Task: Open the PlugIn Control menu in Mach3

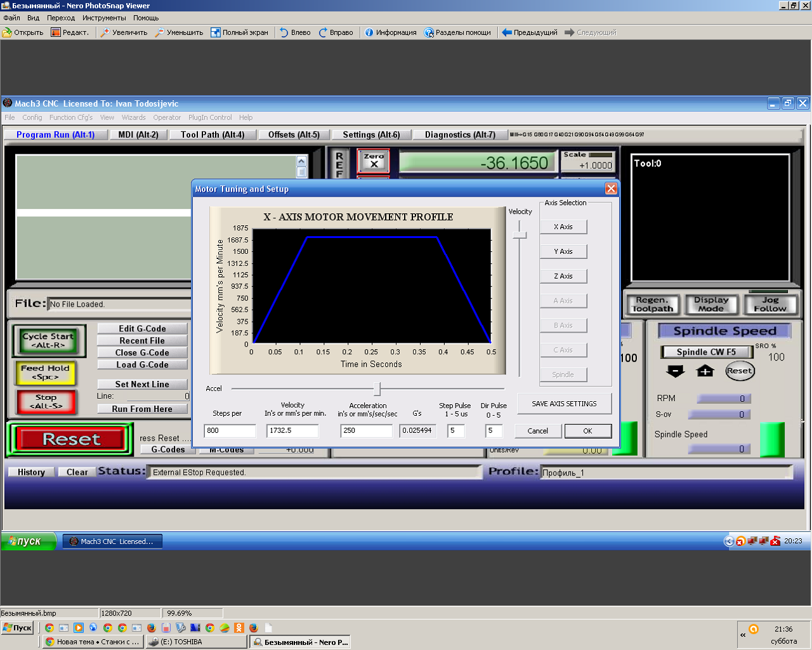Action: (210, 117)
